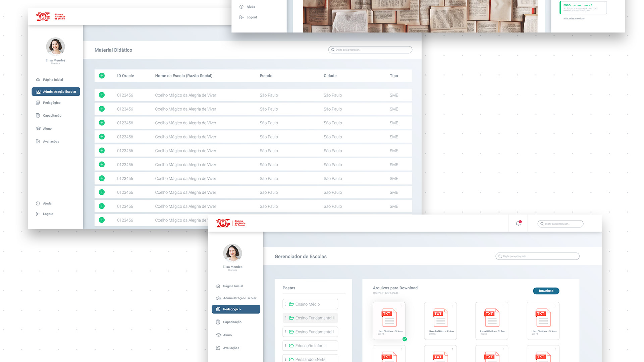Click the Download button
This screenshot has width=644, height=362.
[546, 291]
